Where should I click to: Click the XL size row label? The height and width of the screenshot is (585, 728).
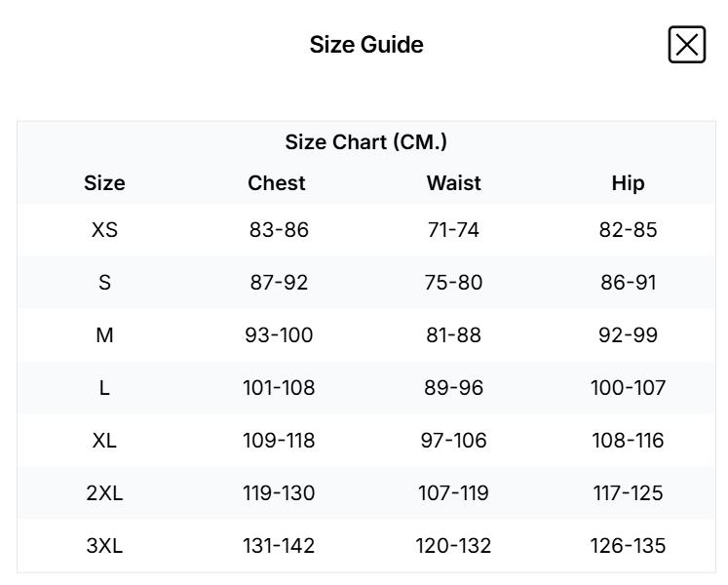[x=104, y=441]
